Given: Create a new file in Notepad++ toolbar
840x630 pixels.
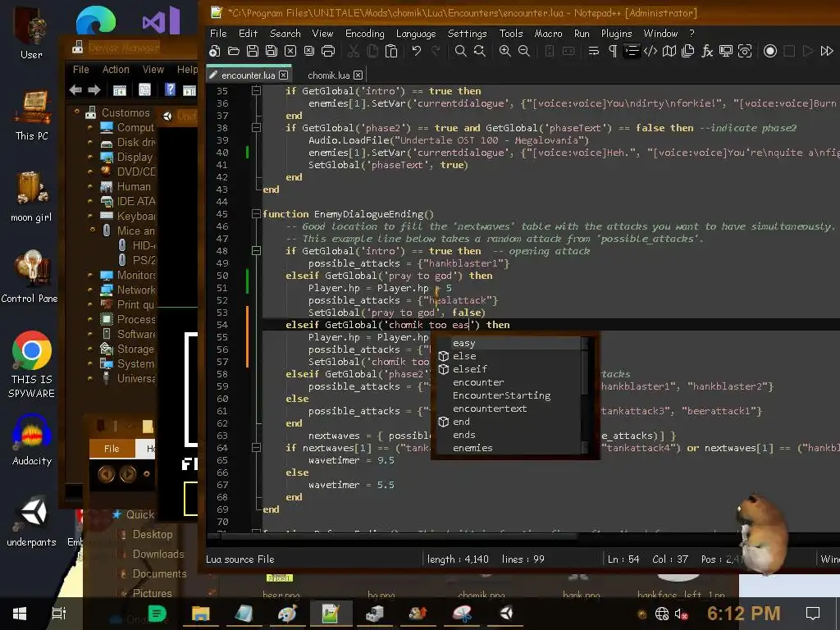Looking at the screenshot, I should tap(215, 51).
